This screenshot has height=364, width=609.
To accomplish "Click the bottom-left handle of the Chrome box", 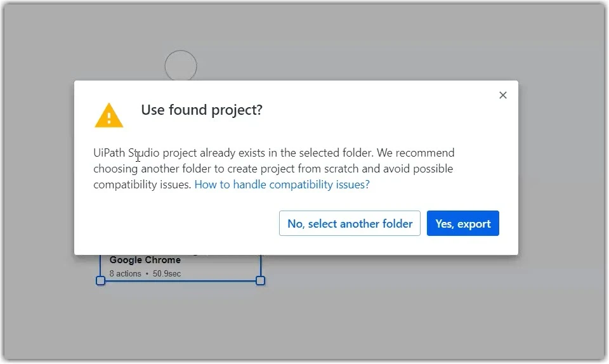I will [x=101, y=280].
